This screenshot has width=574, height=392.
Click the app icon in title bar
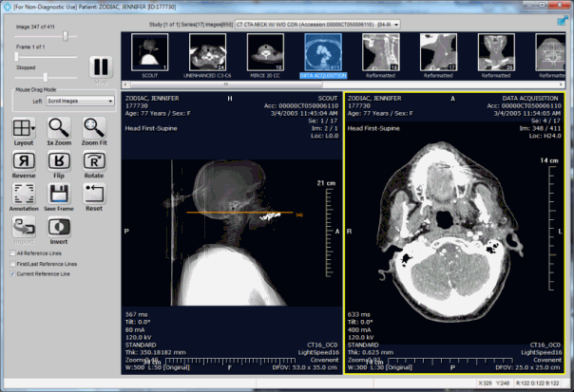(x=8, y=7)
